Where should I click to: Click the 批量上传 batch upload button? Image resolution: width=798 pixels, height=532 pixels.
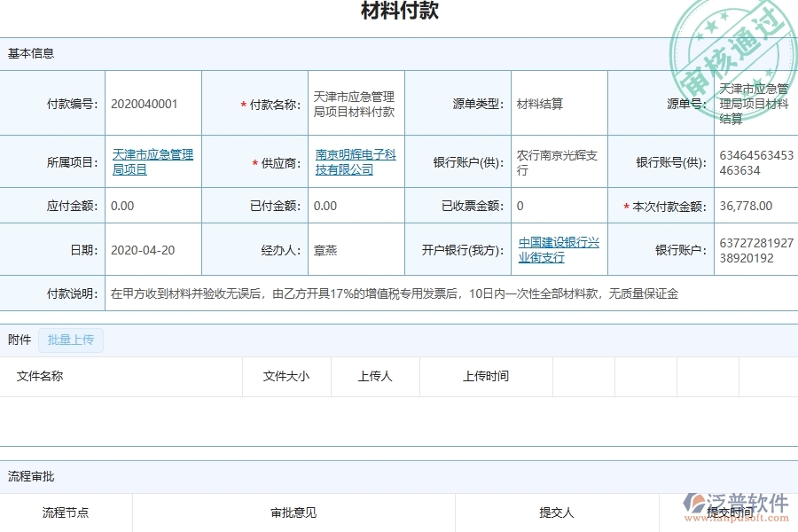[71, 340]
